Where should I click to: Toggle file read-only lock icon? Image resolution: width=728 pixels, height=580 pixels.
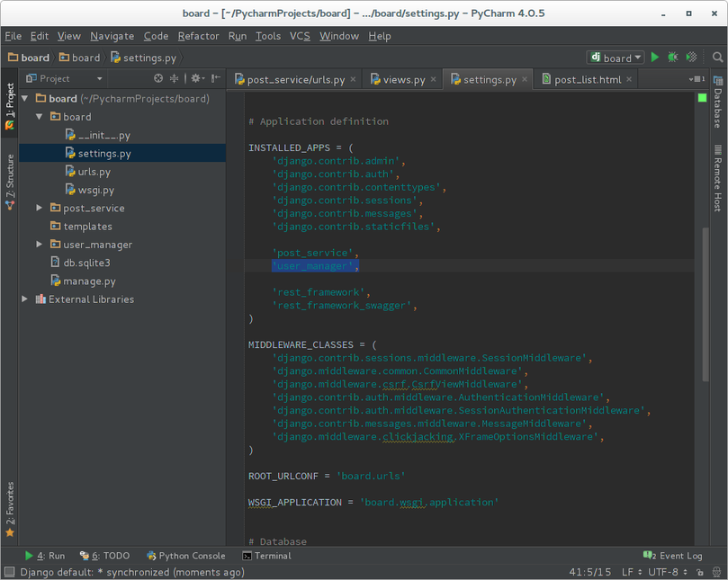pos(700,572)
